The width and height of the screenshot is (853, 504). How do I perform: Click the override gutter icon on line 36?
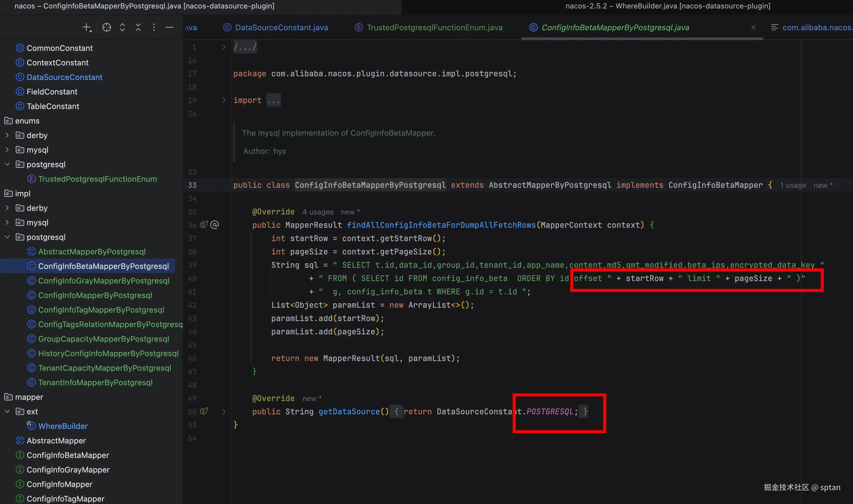[204, 224]
